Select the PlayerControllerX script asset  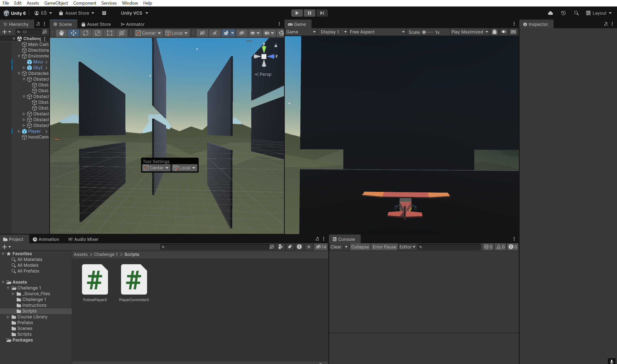pyautogui.click(x=134, y=279)
